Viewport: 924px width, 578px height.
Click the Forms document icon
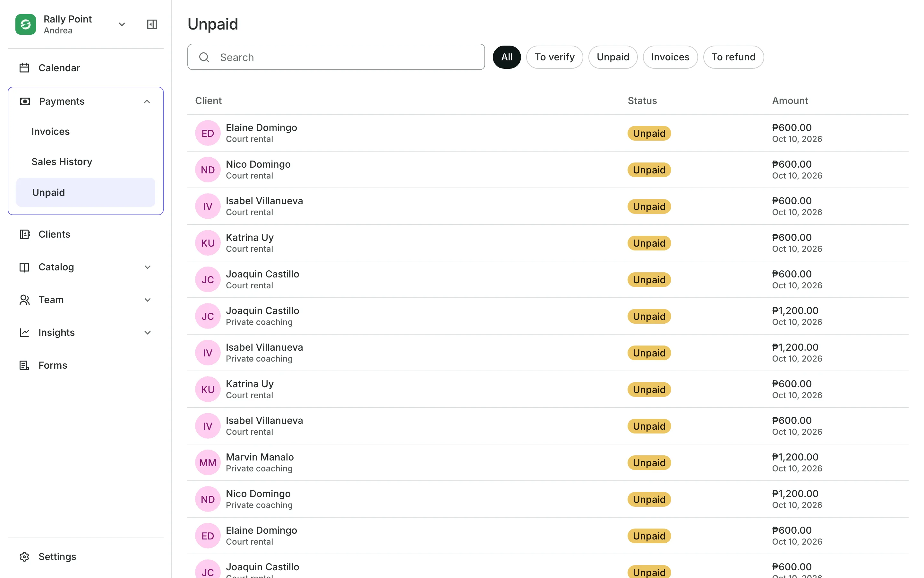coord(24,365)
